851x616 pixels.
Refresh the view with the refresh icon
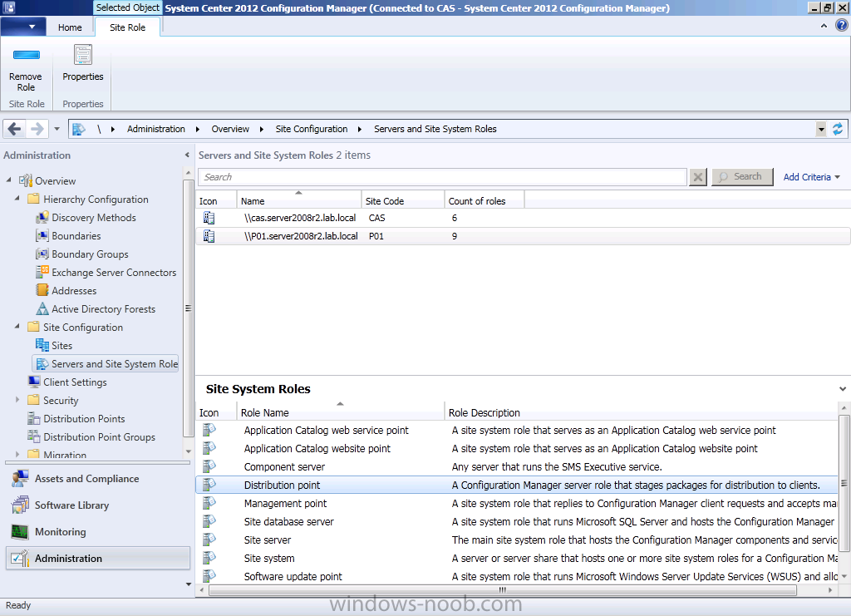838,129
